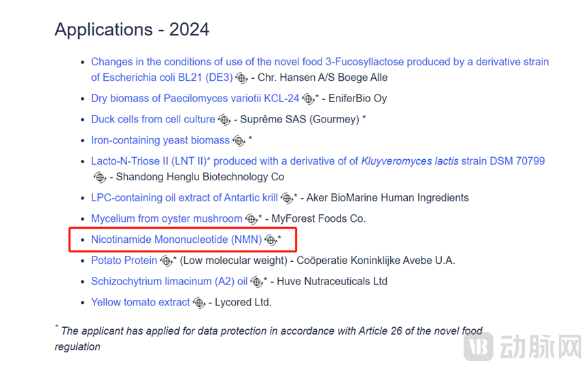Open Nicotinamide Mononucleotide (NMN) link
The width and height of the screenshot is (588, 368).
tap(176, 239)
